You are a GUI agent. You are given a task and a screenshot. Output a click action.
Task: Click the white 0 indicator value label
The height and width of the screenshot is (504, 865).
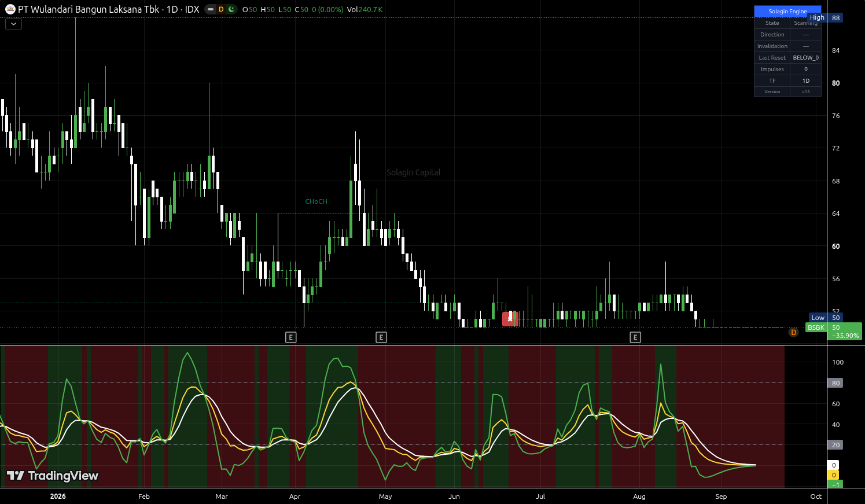pos(834,465)
